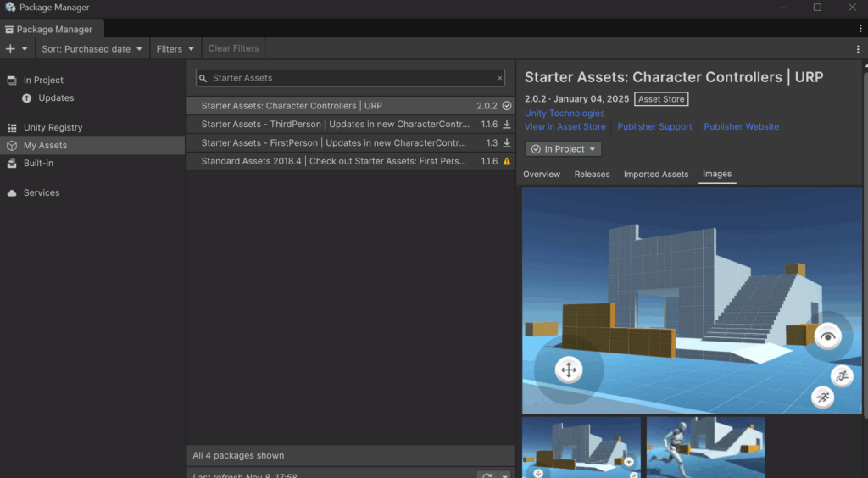Select the running character thumbnail image

705,447
